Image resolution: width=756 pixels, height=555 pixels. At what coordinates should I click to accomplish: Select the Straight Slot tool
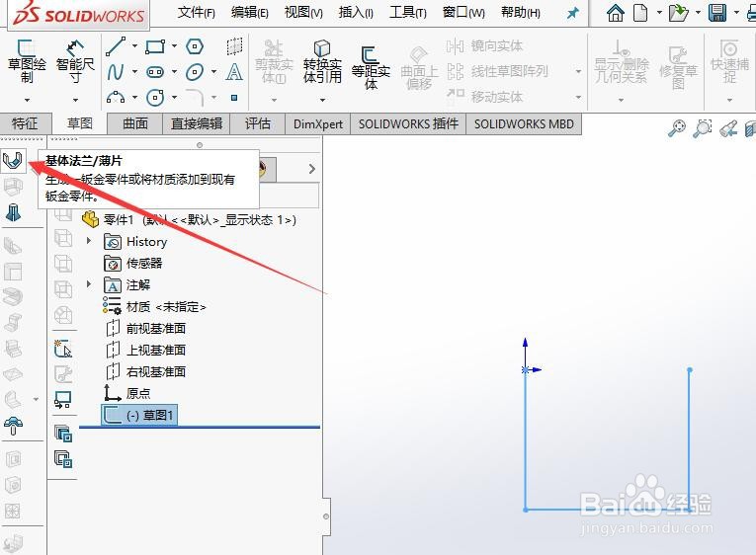tap(155, 72)
